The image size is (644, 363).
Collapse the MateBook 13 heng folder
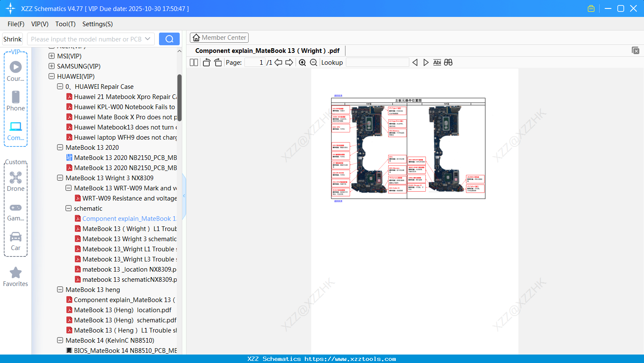[x=60, y=289]
